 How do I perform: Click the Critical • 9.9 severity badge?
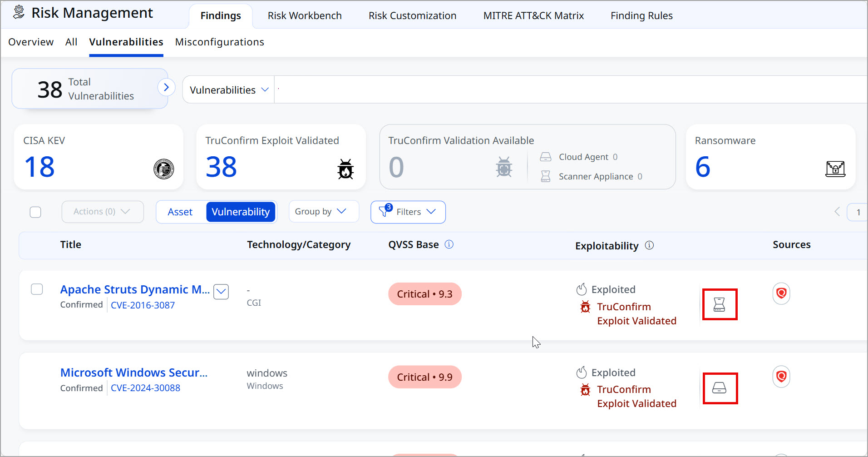(425, 377)
